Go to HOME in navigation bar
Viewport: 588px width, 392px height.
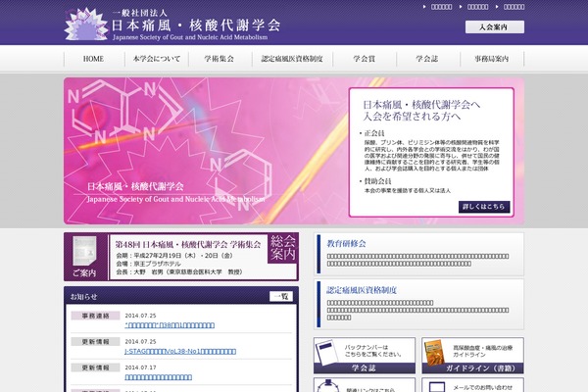pos(94,59)
